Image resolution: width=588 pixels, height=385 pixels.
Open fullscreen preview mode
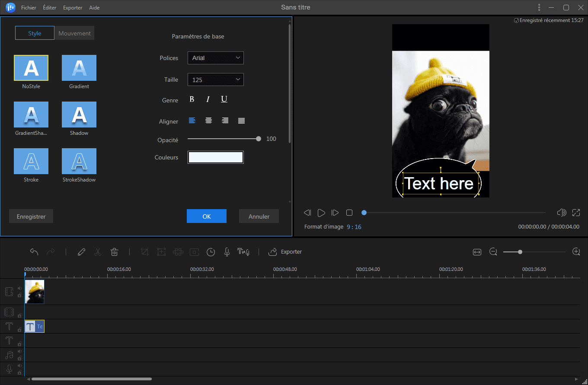tap(576, 213)
